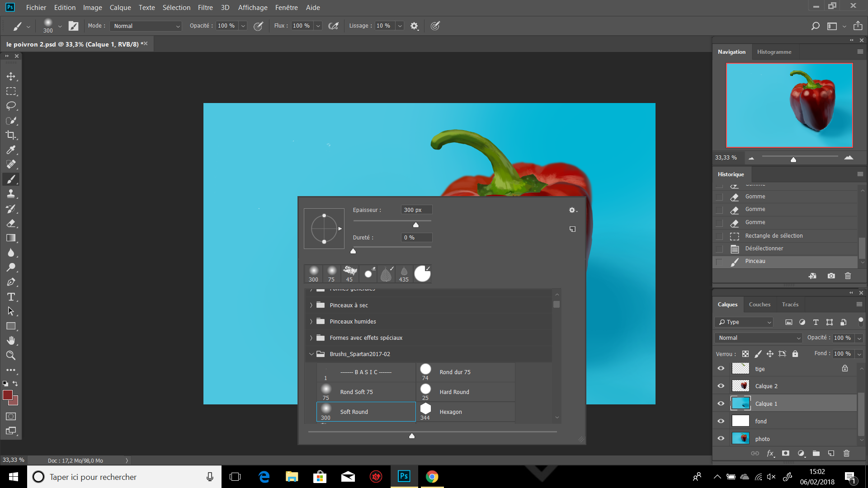This screenshot has width=868, height=488.
Task: Delete layer using Calques trash icon
Action: coord(846,453)
